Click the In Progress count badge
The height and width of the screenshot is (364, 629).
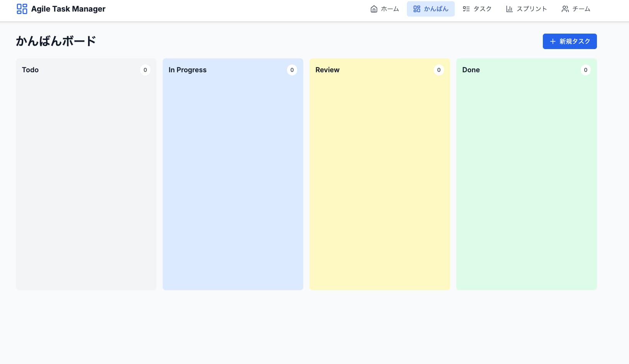292,70
